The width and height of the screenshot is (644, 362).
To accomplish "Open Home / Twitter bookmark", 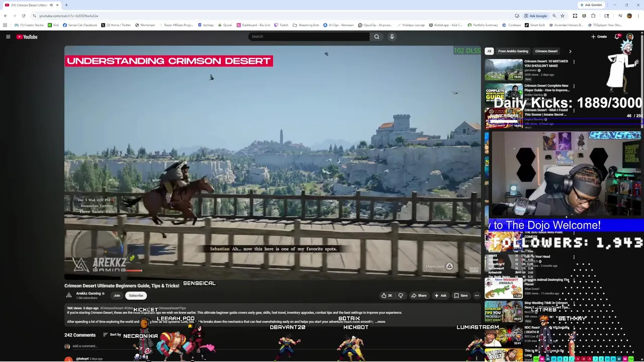I will (116, 25).
